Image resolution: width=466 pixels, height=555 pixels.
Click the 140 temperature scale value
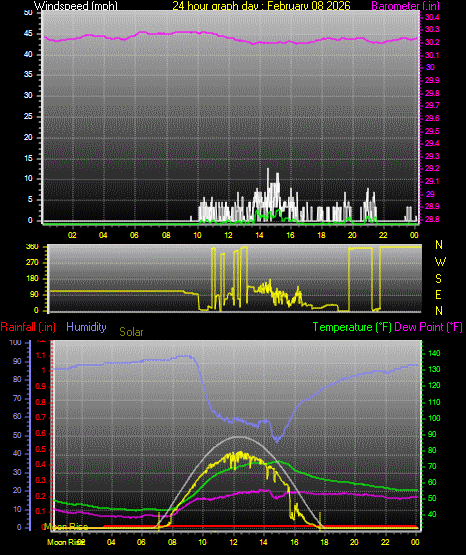(434, 353)
